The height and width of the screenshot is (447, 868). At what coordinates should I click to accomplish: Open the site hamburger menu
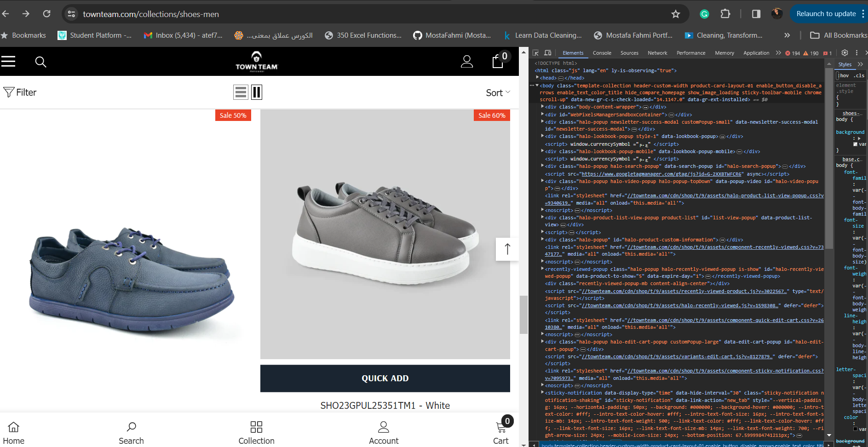coord(8,62)
